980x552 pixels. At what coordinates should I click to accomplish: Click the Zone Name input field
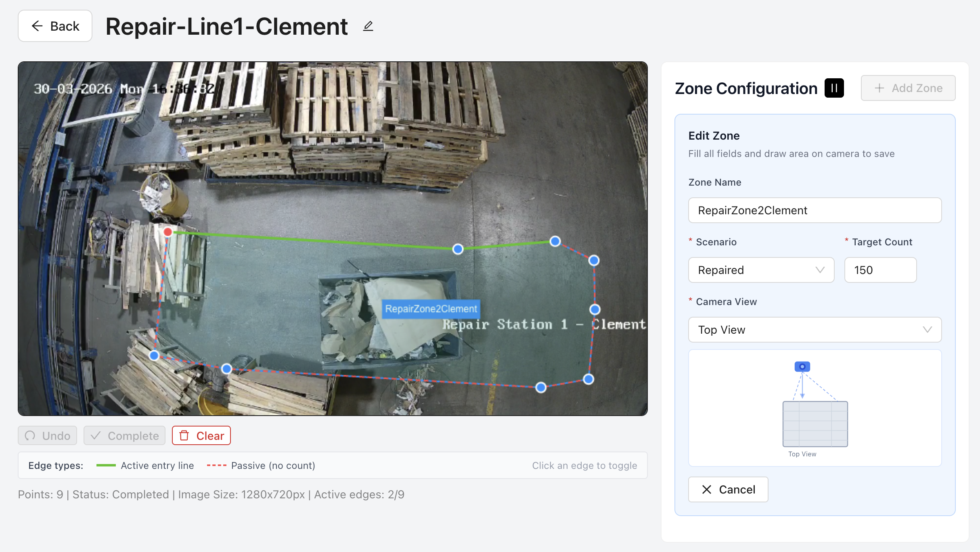click(815, 210)
